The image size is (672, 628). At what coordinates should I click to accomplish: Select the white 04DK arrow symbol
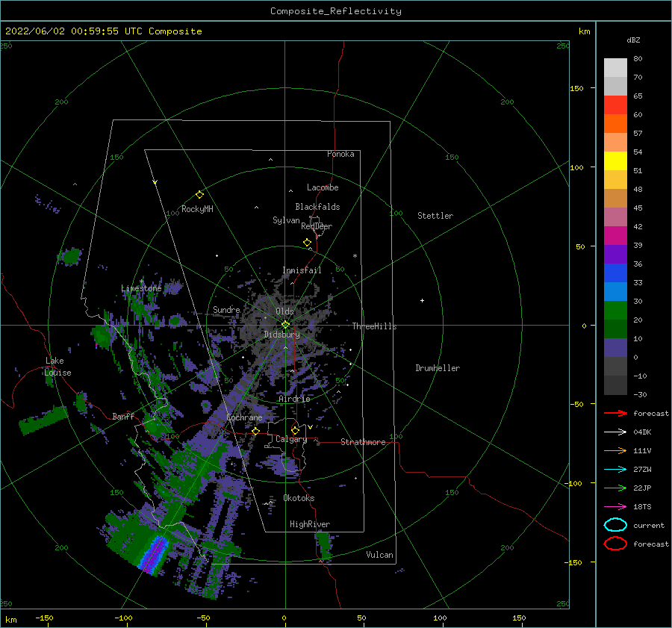[x=615, y=432]
